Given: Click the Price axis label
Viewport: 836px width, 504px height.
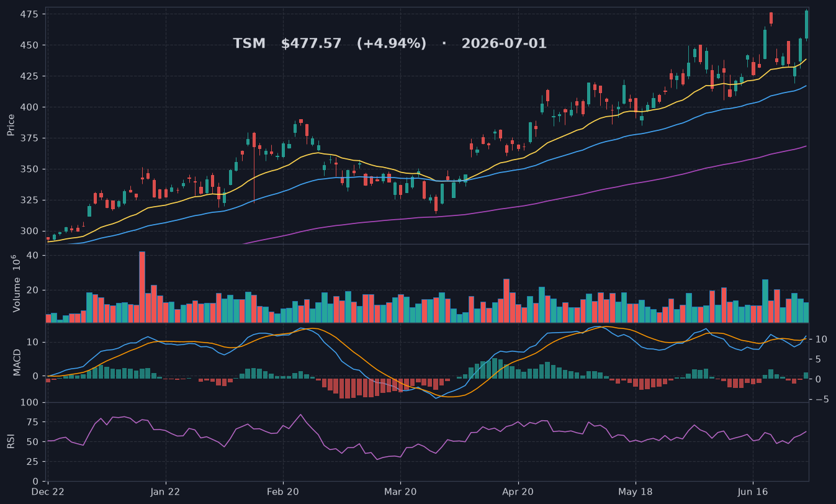Looking at the screenshot, I should click(11, 125).
